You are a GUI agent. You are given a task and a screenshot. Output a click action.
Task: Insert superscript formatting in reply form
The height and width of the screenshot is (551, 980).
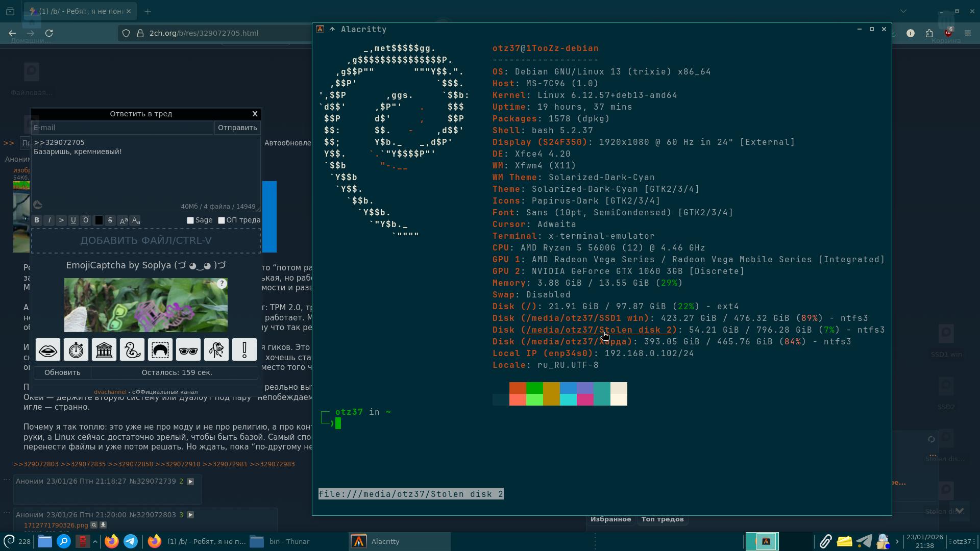tap(123, 220)
